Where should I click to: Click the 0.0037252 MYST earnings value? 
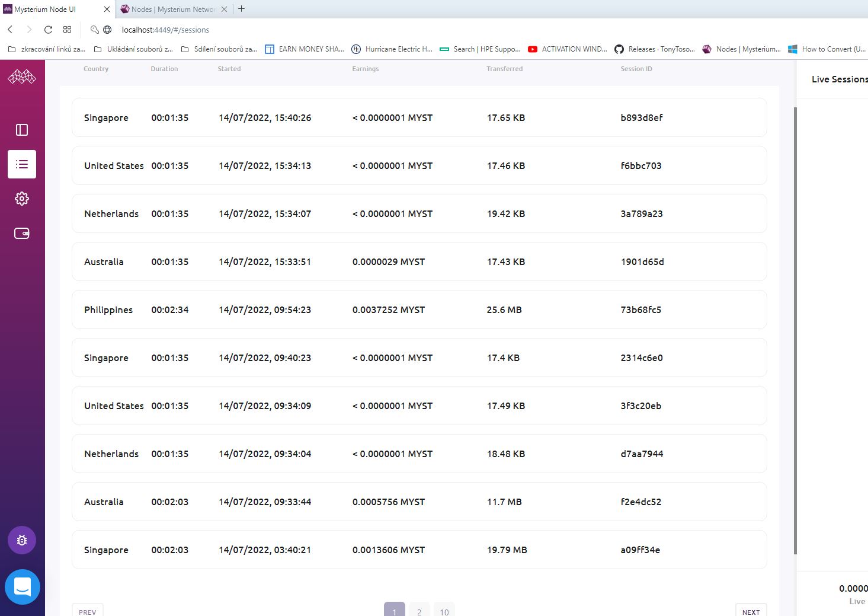tap(389, 309)
